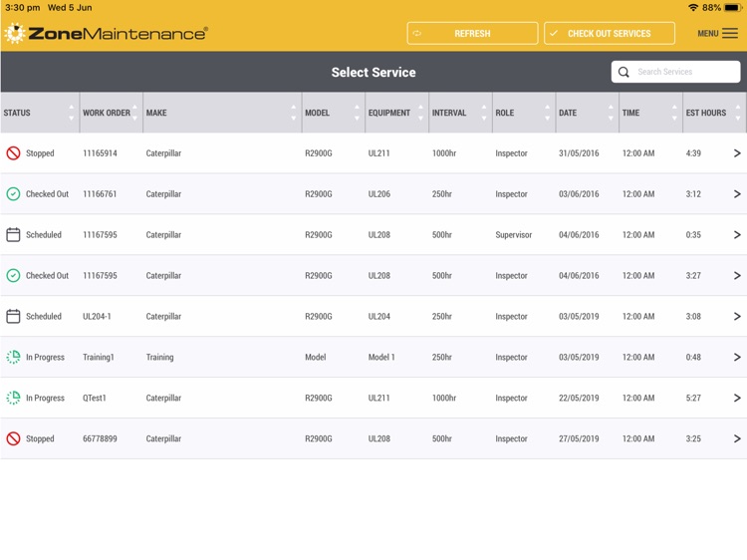Image resolution: width=747 pixels, height=560 pixels.
Task: Open row arrow for 0:35 Supervisor service
Action: coord(737,234)
